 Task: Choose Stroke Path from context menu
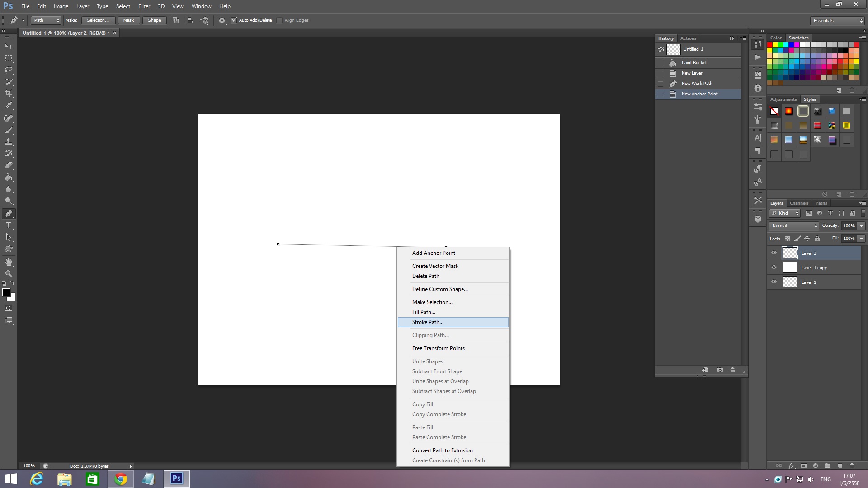[453, 322]
